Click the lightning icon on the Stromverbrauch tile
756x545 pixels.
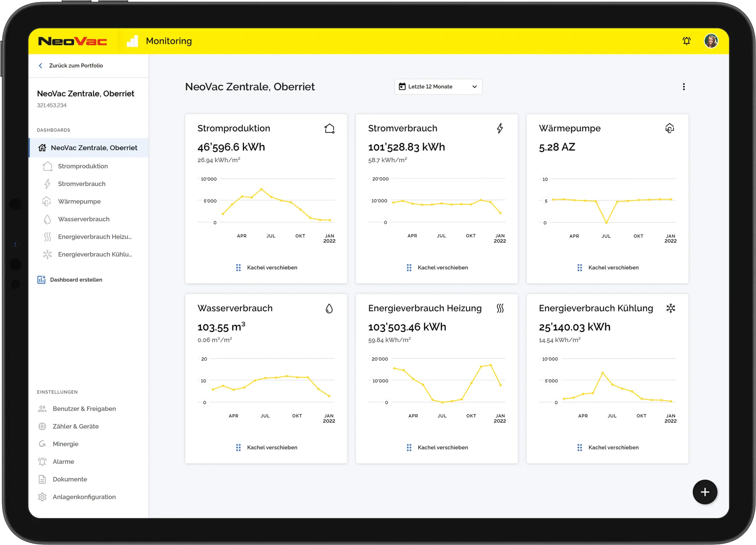tap(500, 128)
